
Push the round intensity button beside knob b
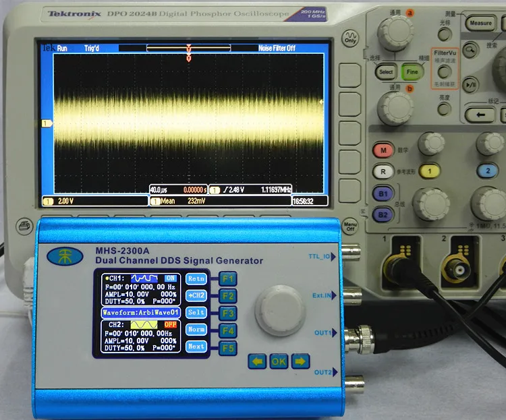coord(444,109)
